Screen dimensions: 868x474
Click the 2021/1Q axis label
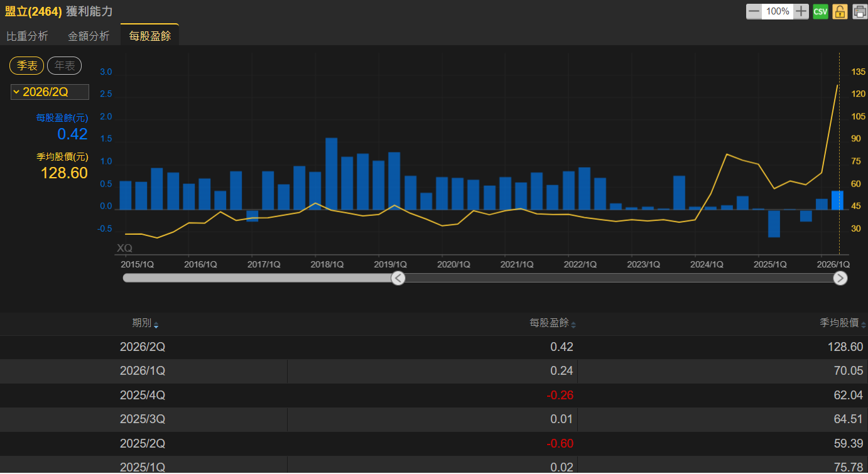[517, 264]
